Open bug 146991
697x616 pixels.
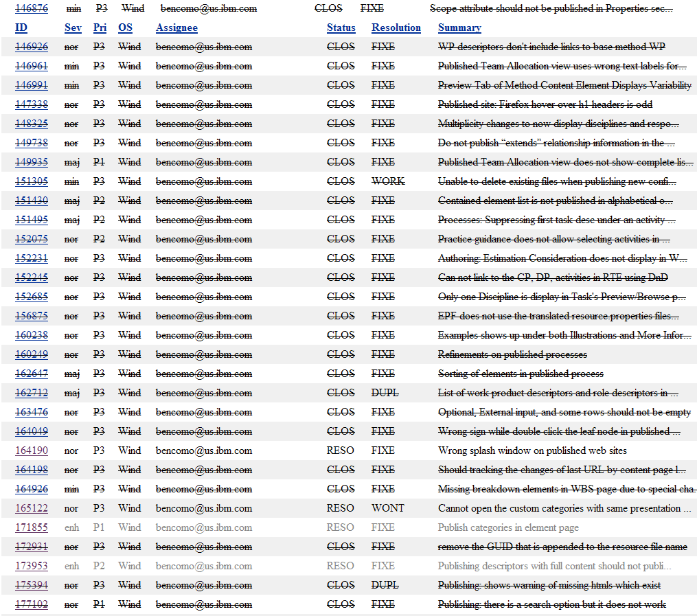coord(32,85)
